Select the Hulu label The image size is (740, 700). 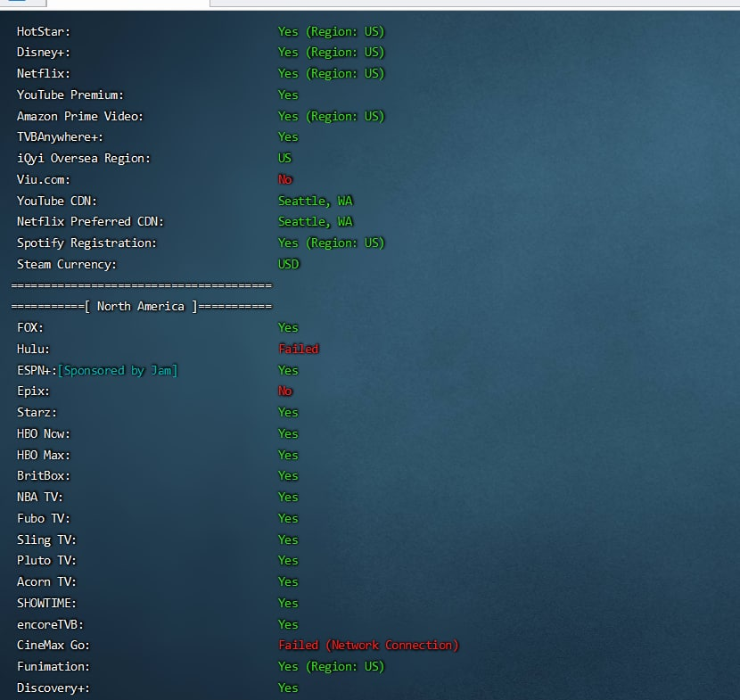[x=33, y=349]
